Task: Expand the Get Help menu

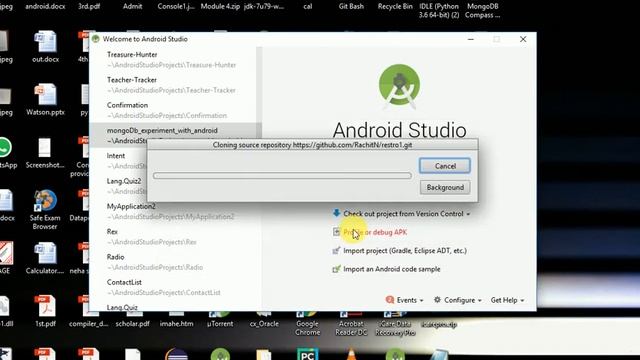Action: click(507, 300)
